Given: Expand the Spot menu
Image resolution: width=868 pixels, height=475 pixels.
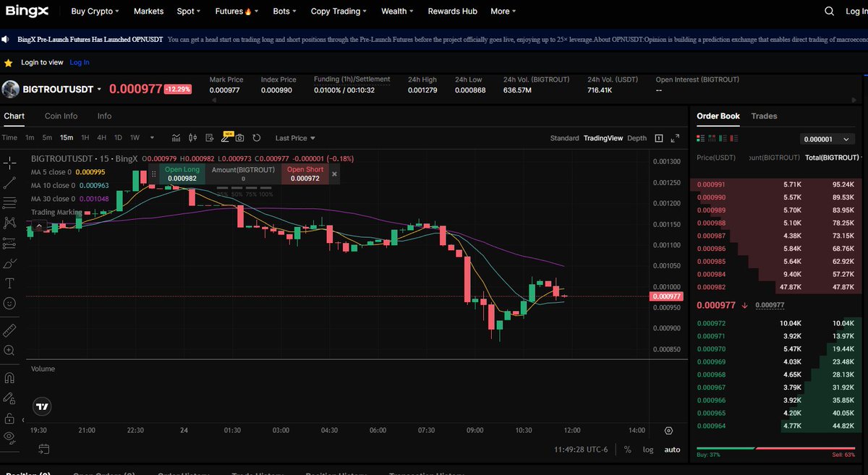Looking at the screenshot, I should pos(189,12).
